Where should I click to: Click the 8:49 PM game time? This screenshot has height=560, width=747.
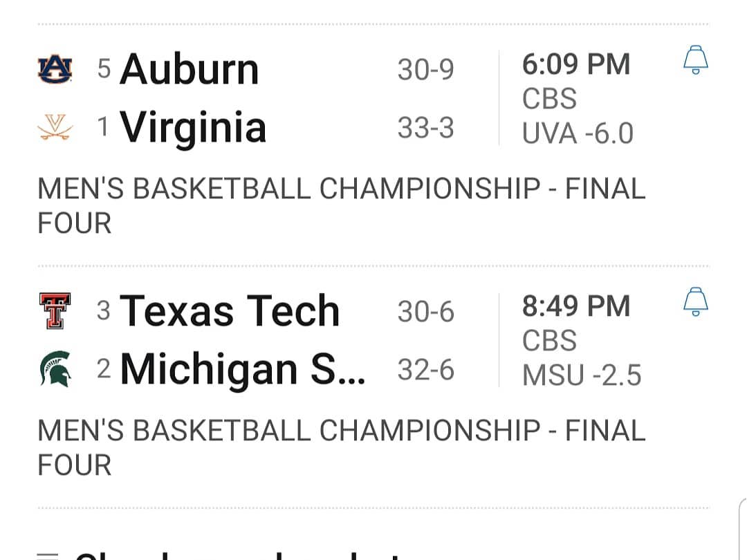point(576,306)
